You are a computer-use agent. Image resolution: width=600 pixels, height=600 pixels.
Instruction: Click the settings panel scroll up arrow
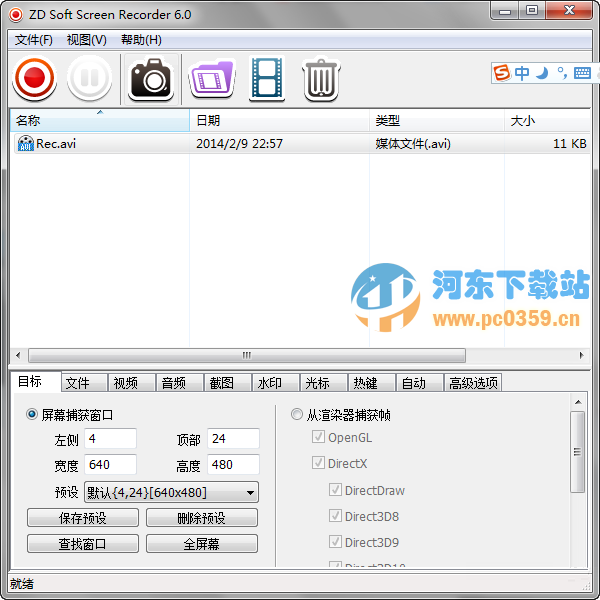pyautogui.click(x=578, y=402)
